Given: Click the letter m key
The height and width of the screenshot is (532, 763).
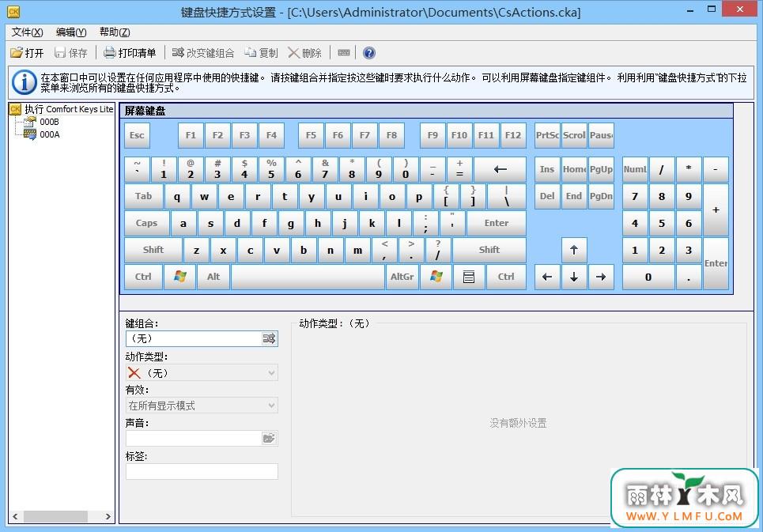Looking at the screenshot, I should tap(357, 250).
